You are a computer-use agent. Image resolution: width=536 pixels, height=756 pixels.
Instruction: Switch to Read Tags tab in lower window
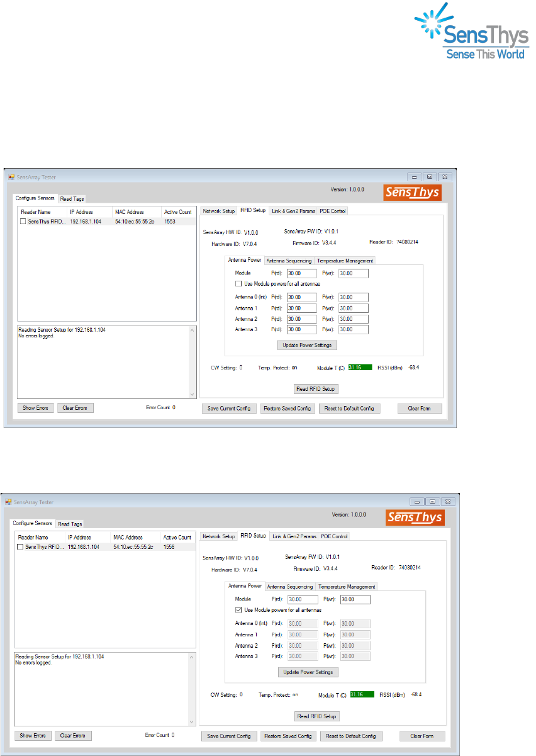tap(70, 524)
